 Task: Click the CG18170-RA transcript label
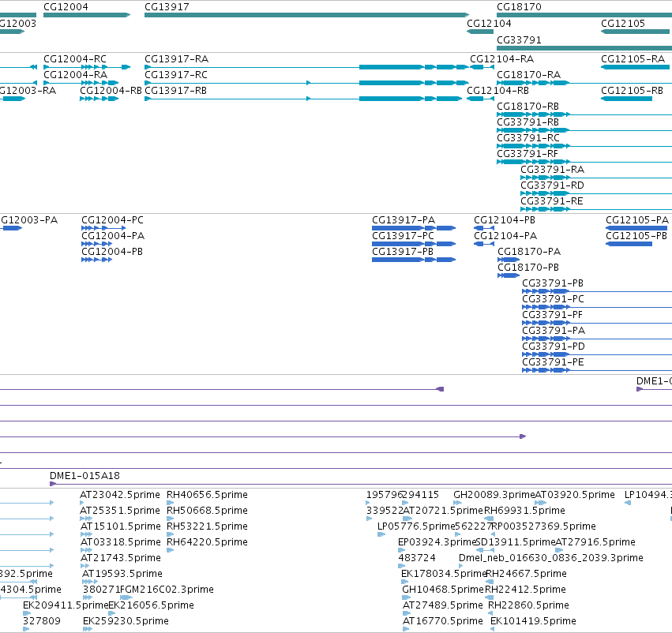529,74
